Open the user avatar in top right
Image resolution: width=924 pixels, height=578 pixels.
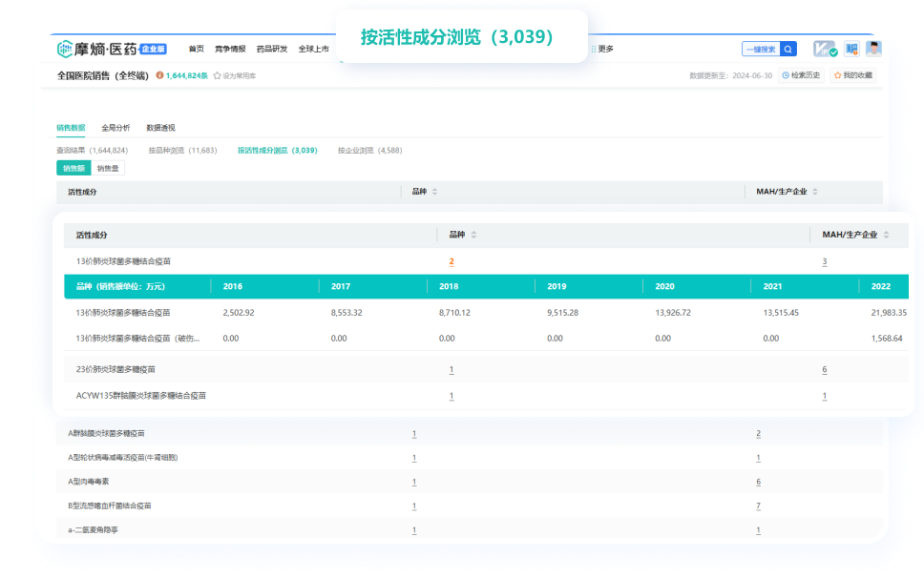click(x=872, y=49)
